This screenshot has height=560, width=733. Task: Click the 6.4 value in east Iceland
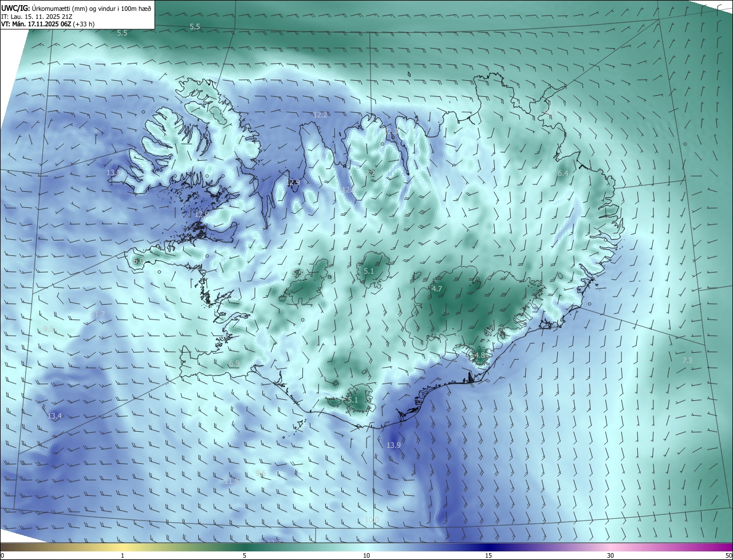point(563,173)
